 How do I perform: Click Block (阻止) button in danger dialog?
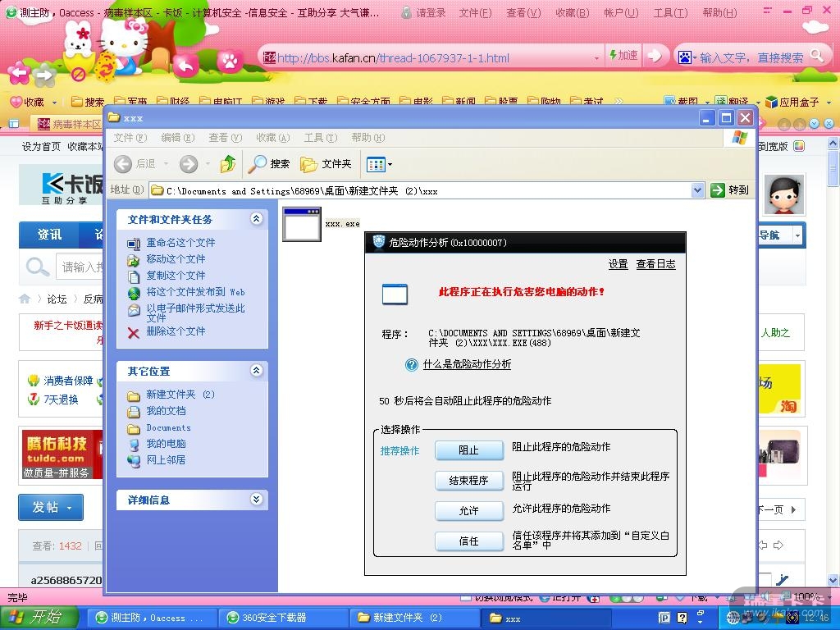click(468, 450)
